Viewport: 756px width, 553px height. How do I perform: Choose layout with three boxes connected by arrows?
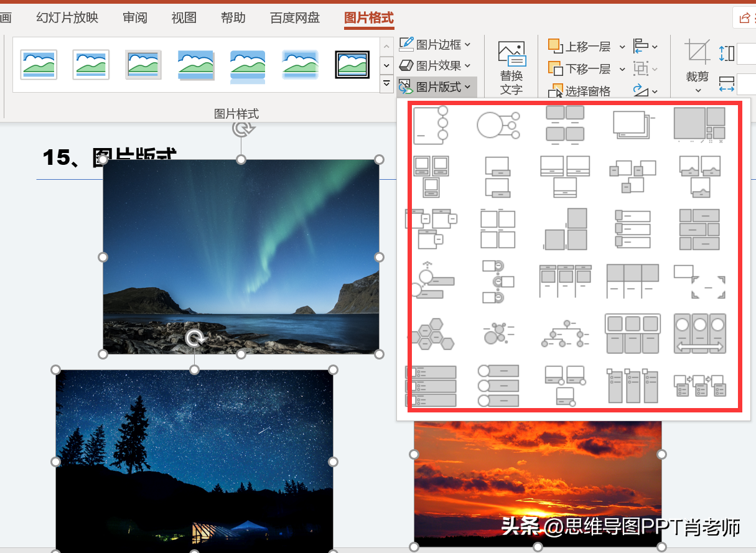click(699, 386)
